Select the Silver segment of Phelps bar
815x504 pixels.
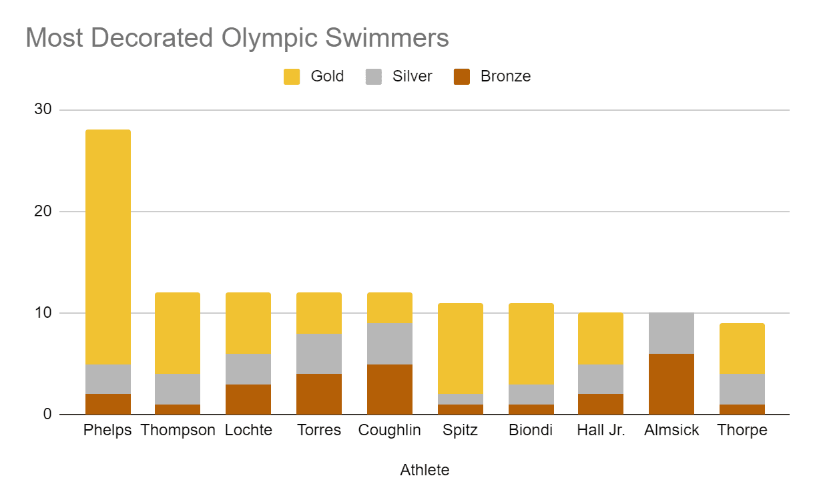pyautogui.click(x=108, y=379)
